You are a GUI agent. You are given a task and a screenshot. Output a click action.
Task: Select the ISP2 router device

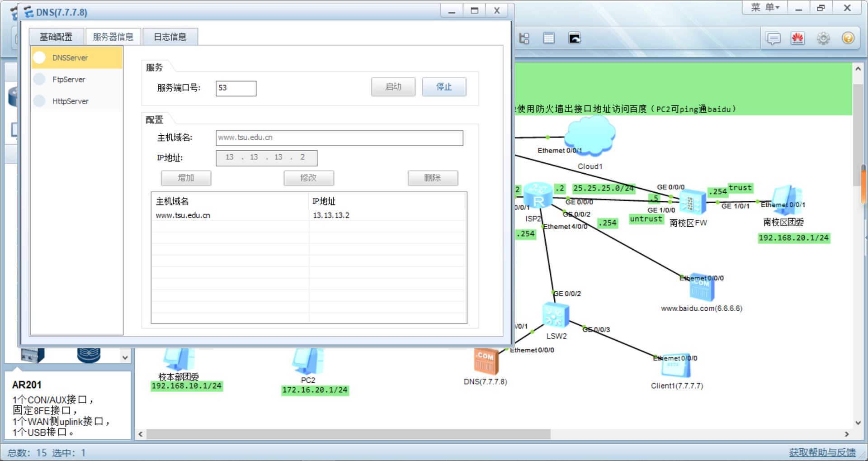point(538,195)
